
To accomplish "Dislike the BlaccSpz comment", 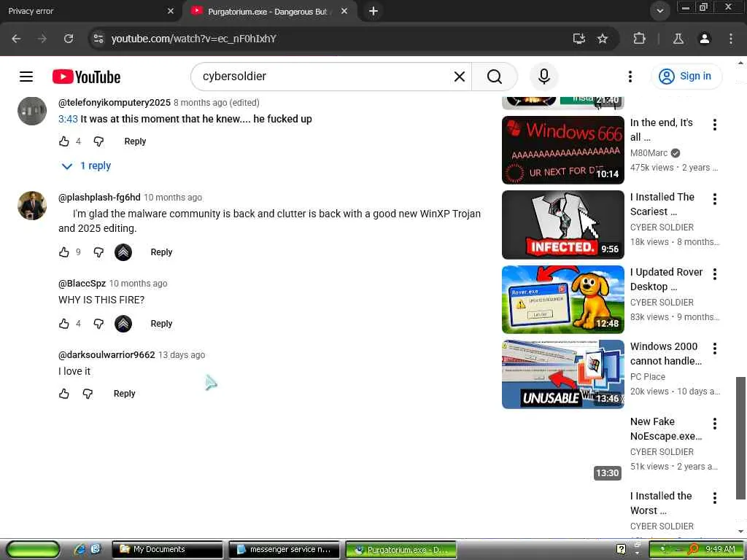I will coord(98,324).
